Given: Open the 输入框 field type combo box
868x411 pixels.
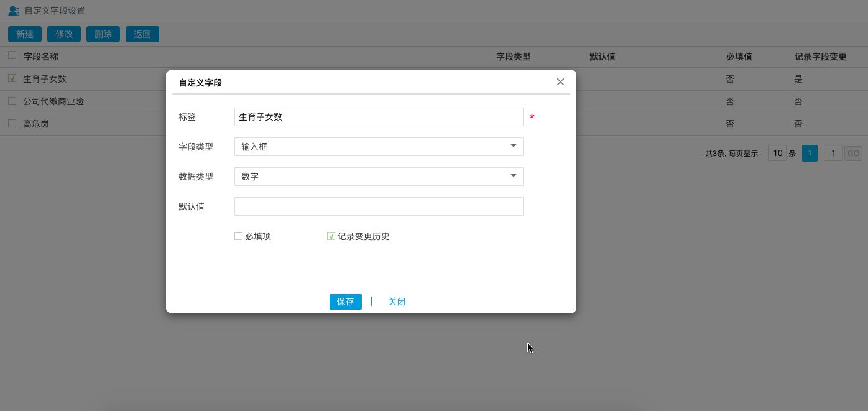Looking at the screenshot, I should (373, 147).
